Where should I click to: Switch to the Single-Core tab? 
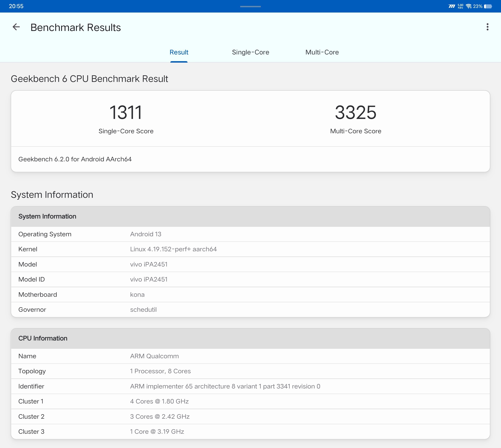pyautogui.click(x=250, y=52)
